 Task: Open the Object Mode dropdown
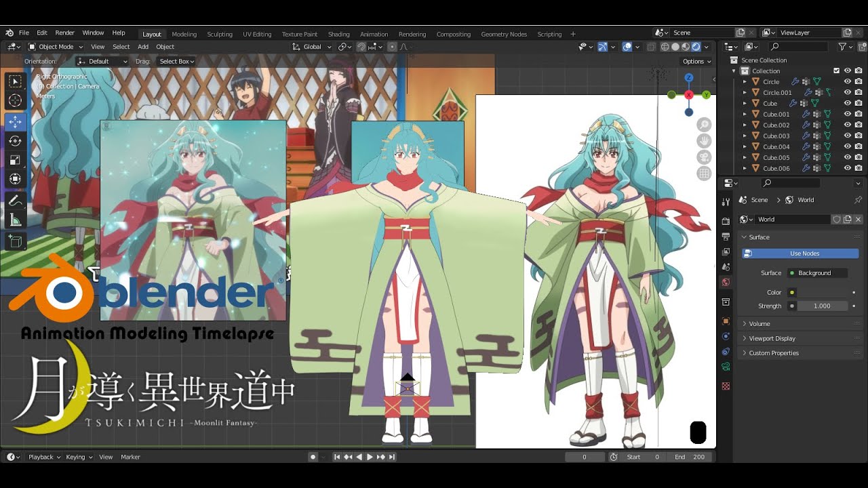click(x=55, y=47)
